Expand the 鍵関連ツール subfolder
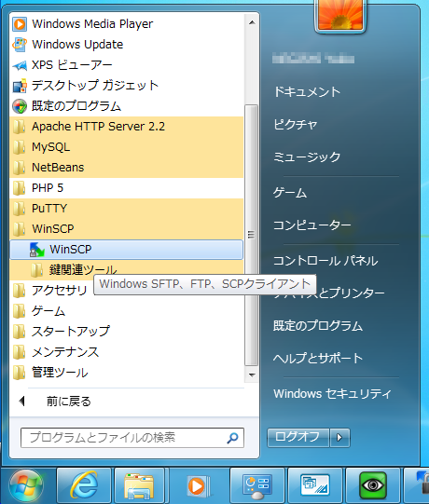The height and width of the screenshot is (504, 429). [x=127, y=270]
